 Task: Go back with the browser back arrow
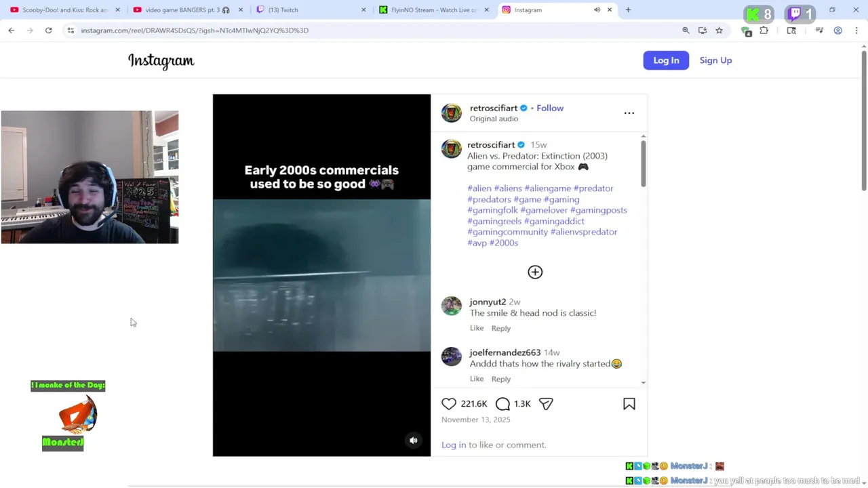point(12,30)
